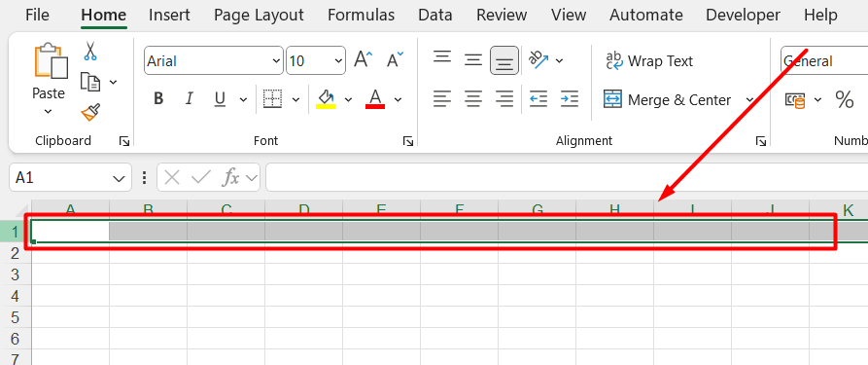Click inside the formula bar
The image size is (868, 365).
click(x=567, y=177)
